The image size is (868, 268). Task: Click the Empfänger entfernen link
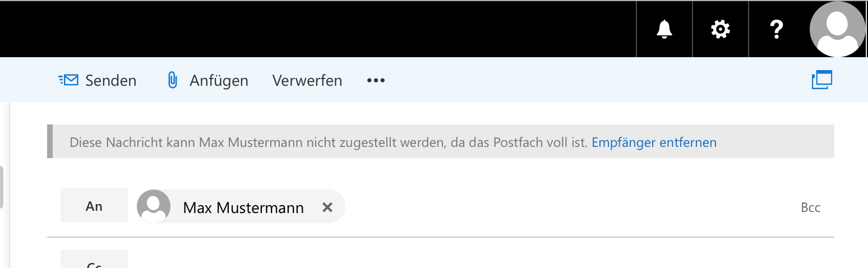[654, 142]
